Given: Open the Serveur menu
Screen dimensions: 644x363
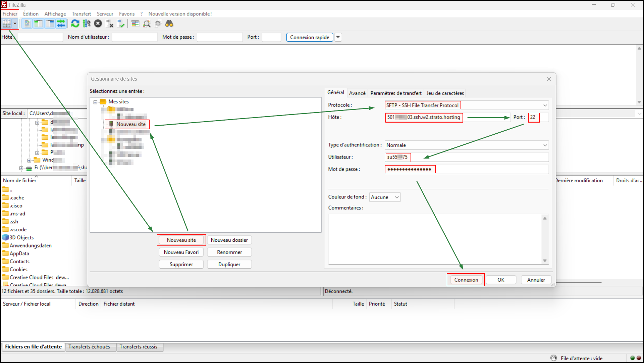Looking at the screenshot, I should [x=105, y=14].
